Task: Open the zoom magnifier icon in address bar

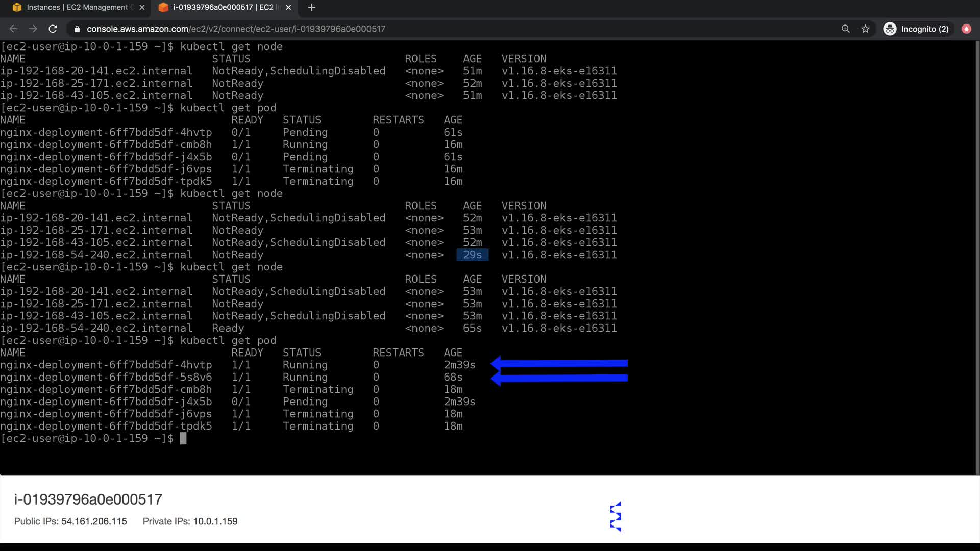Action: coord(846,29)
